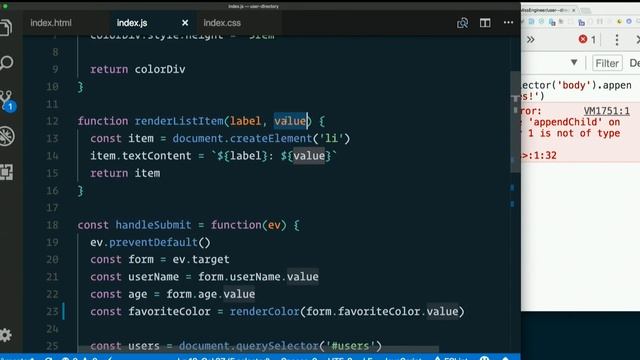Click the ector('body').appen console line
This screenshot has width=640, height=360.
click(x=577, y=85)
